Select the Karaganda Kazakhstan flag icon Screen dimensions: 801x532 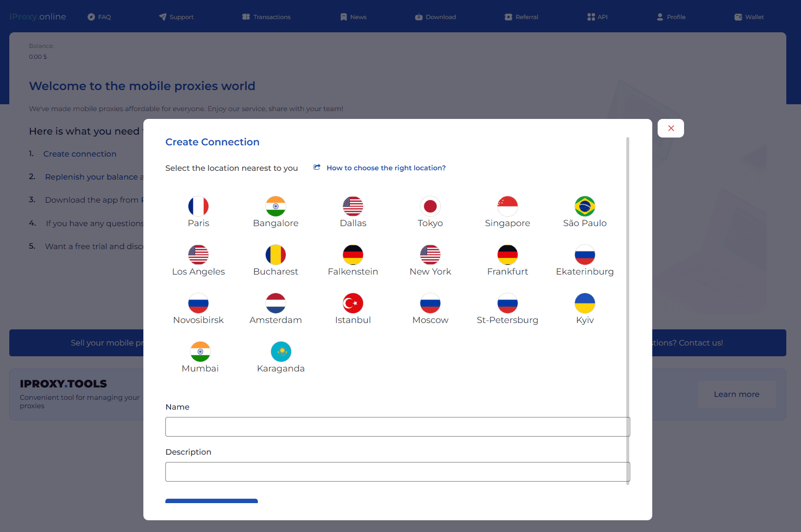tap(281, 351)
